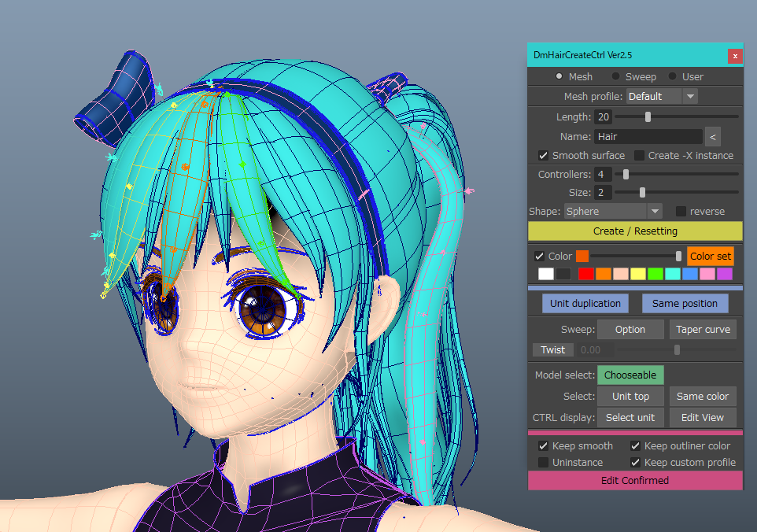Pick the peach palette swatch

621,274
